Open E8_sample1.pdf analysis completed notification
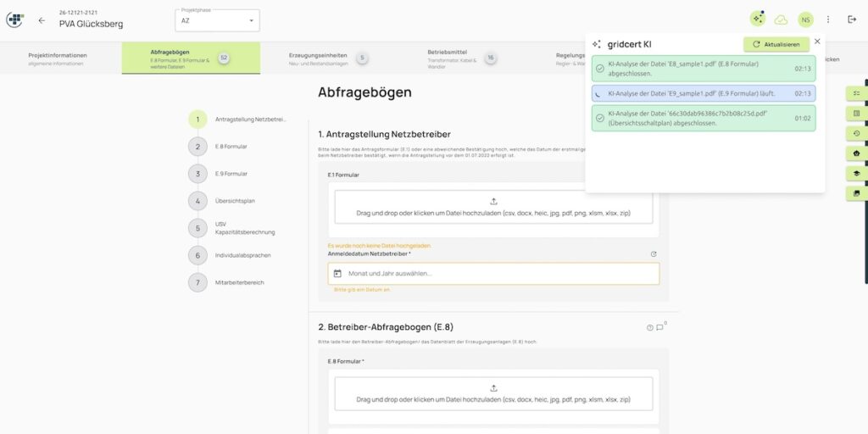Screen dimensions: 868x434 (704, 69)
